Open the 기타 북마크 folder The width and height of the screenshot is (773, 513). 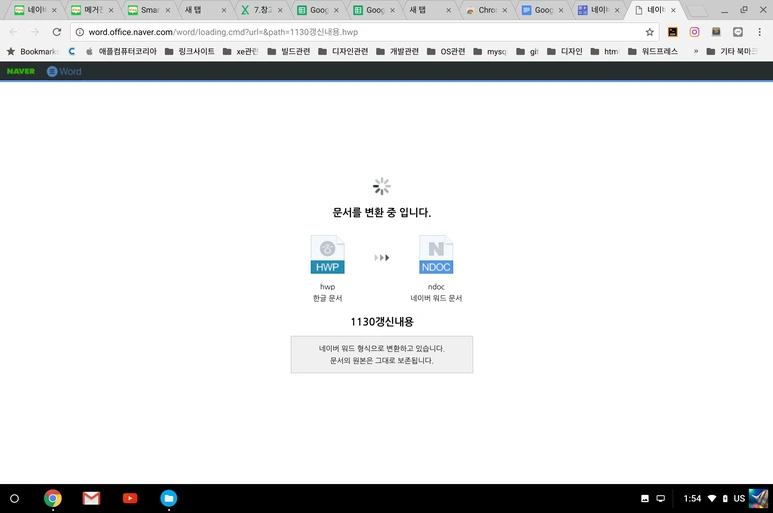pyautogui.click(x=732, y=51)
